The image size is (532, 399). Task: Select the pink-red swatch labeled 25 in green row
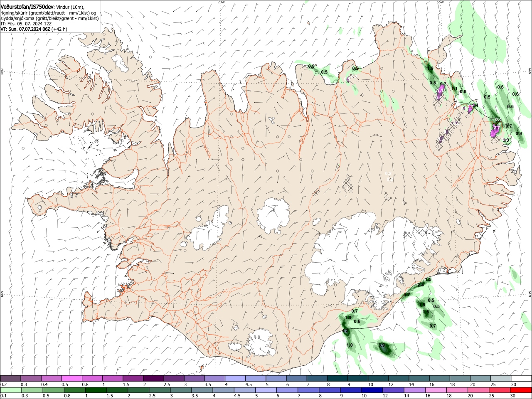pos(500,390)
